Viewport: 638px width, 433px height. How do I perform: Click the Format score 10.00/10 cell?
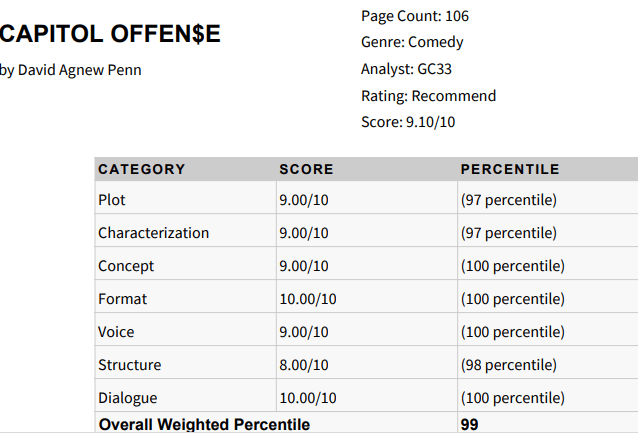[x=308, y=299]
